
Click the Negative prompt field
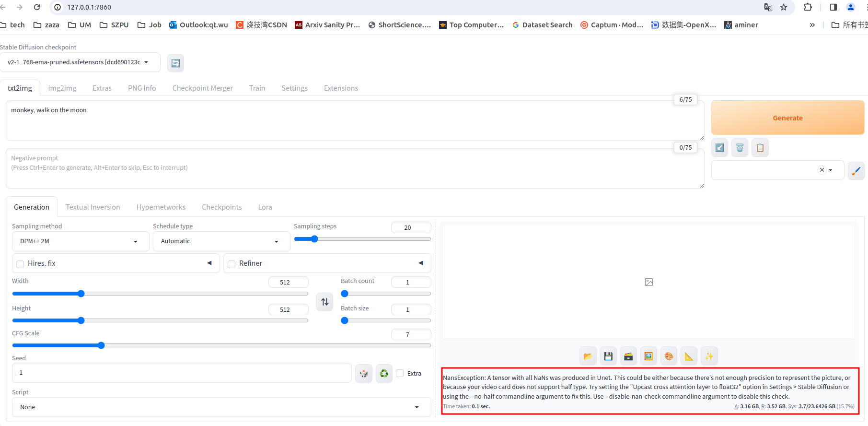[x=355, y=168]
